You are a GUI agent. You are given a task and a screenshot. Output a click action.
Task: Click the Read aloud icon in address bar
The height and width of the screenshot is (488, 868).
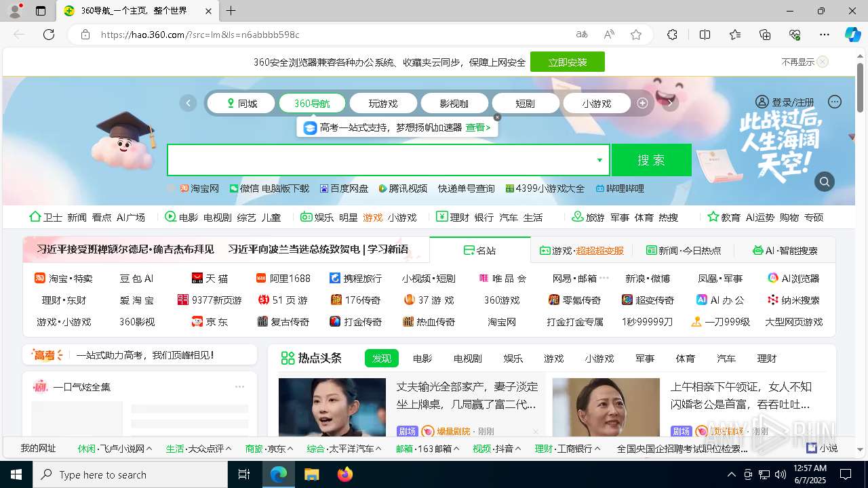(x=609, y=35)
